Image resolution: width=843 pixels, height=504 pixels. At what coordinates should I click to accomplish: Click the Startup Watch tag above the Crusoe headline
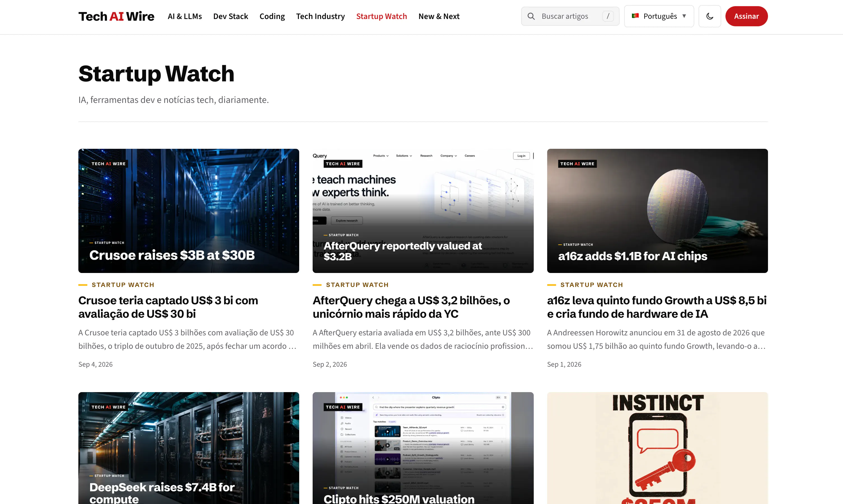click(x=123, y=285)
